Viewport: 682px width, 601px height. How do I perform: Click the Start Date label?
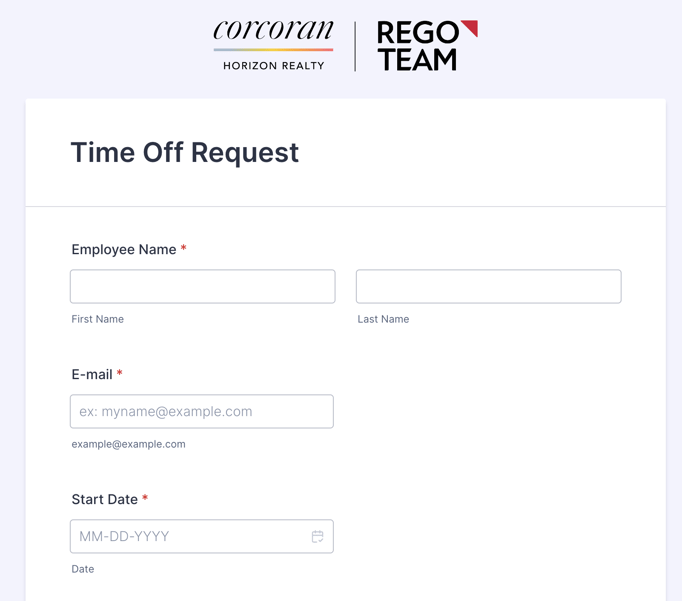[105, 500]
